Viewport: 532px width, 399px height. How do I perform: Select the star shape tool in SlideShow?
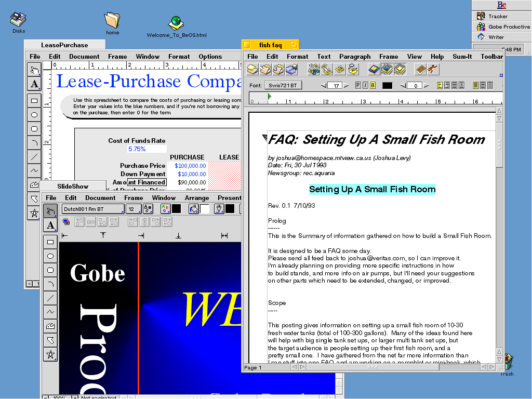(x=50, y=354)
